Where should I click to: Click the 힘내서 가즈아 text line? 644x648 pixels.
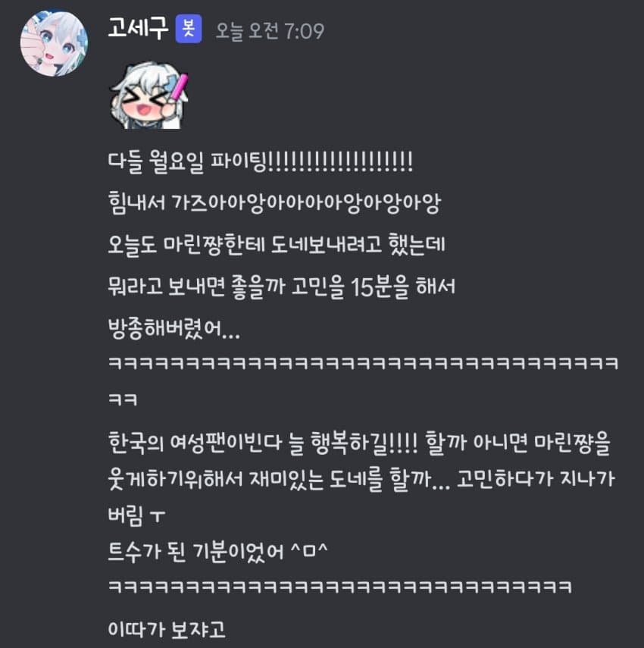tap(274, 202)
